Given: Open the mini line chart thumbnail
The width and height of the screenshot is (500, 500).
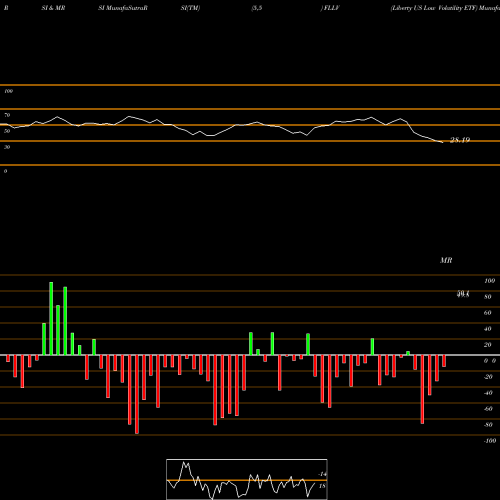Looking at the screenshot, I should [x=247, y=479].
